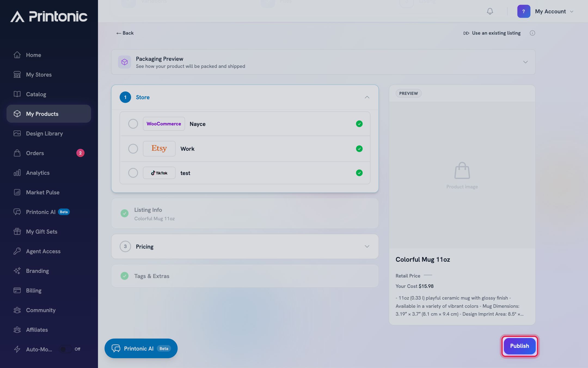The image size is (588, 368).
Task: Click the Packaging Preview box icon
Action: tap(124, 62)
